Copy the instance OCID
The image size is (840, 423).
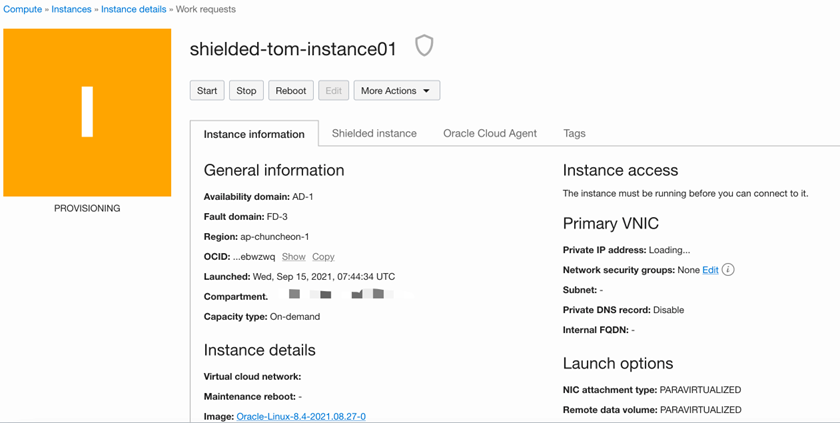323,257
